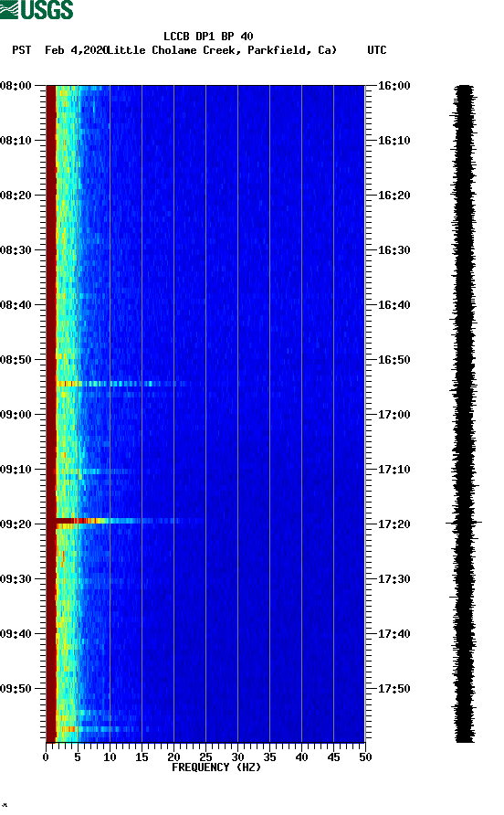Select 'Little Cholame Creek, Parkfield, Ca)' text
The width and height of the screenshot is (504, 815).
(x=222, y=50)
